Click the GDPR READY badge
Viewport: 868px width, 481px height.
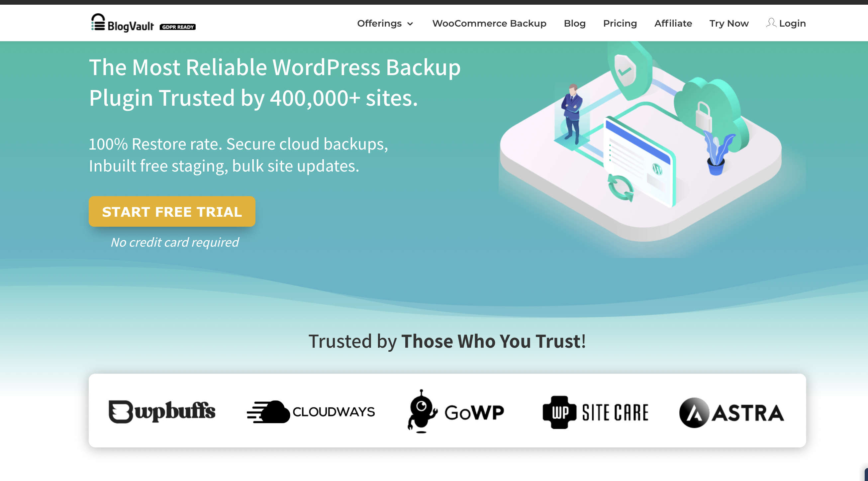point(177,27)
